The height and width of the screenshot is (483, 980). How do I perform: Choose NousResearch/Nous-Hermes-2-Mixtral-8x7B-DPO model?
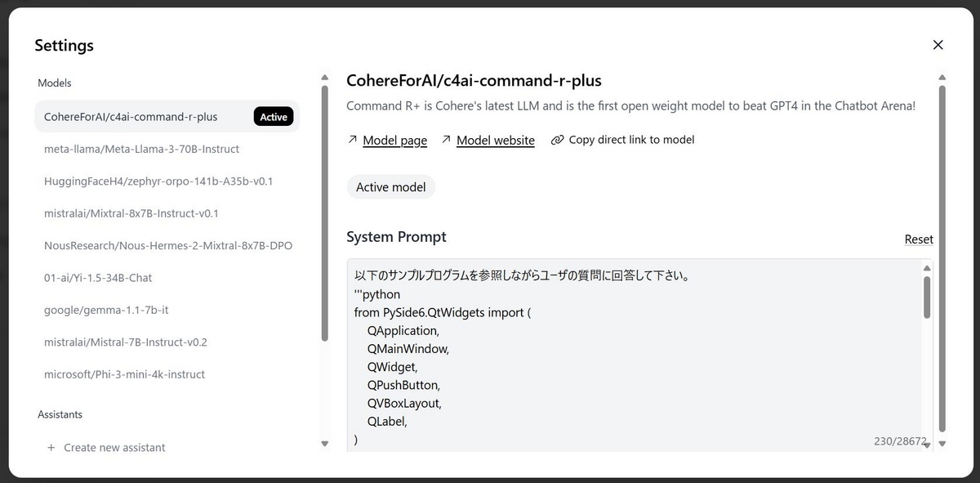click(167, 245)
